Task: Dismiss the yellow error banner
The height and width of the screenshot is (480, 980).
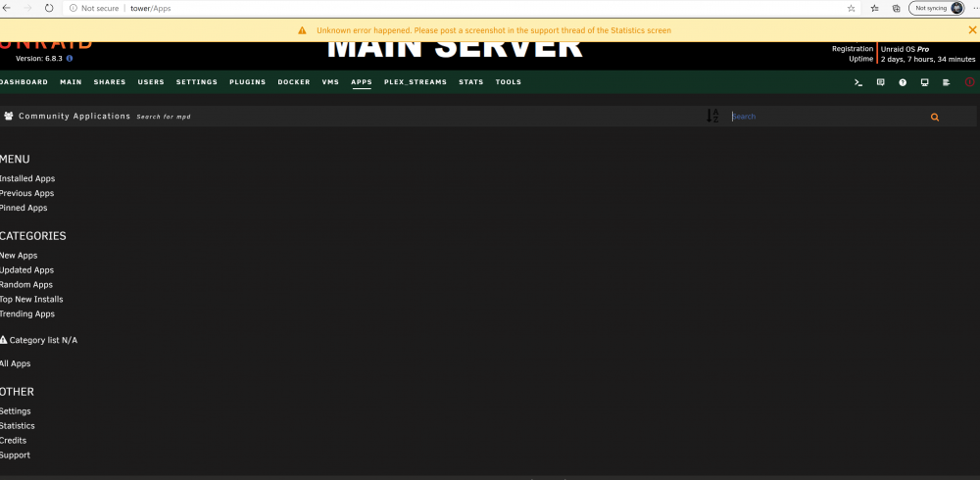Action: [972, 30]
